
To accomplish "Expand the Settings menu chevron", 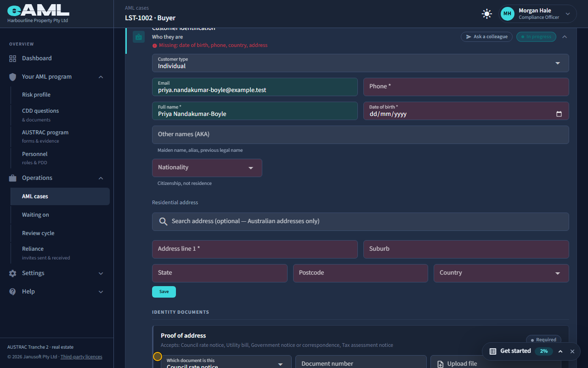I will pos(101,273).
